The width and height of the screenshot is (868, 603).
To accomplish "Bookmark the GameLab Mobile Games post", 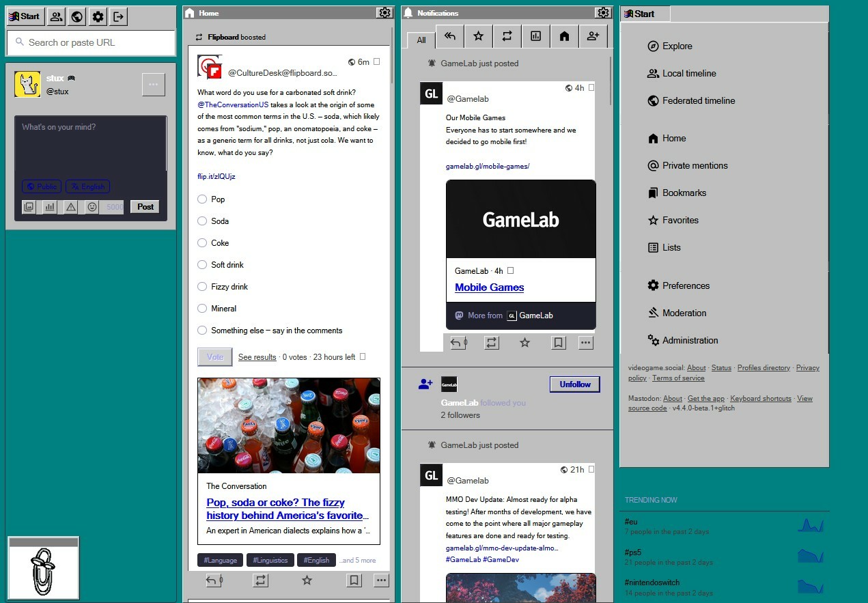I will [x=559, y=343].
